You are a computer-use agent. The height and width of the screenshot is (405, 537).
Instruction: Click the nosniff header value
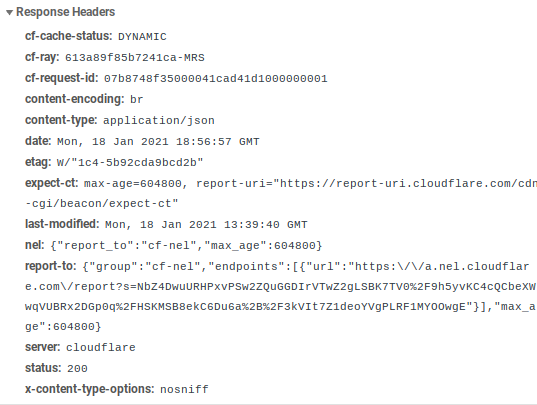tap(184, 390)
